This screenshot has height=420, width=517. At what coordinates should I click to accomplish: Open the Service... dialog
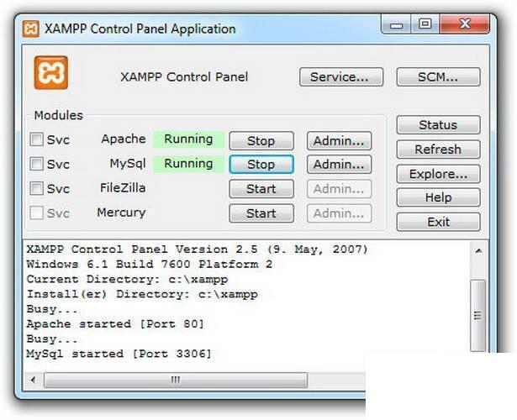pyautogui.click(x=341, y=77)
